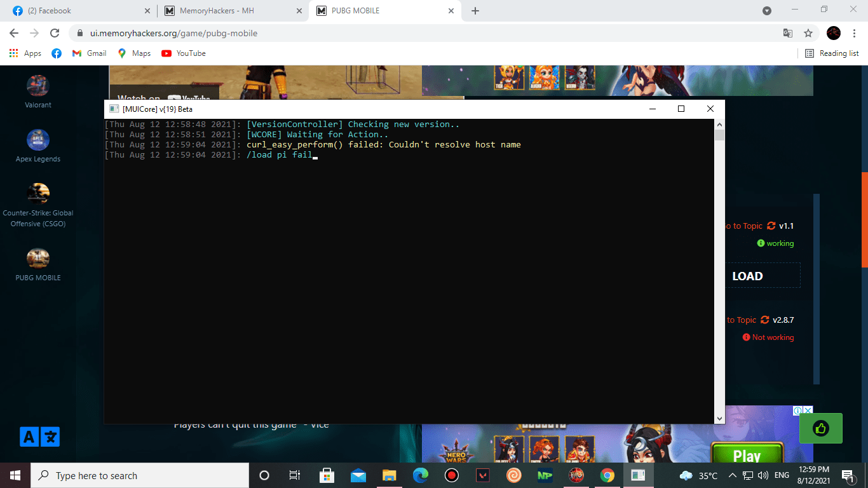Screen dimensions: 868x488
Task: Click the translate A icon at bottom left
Action: pos(29,437)
